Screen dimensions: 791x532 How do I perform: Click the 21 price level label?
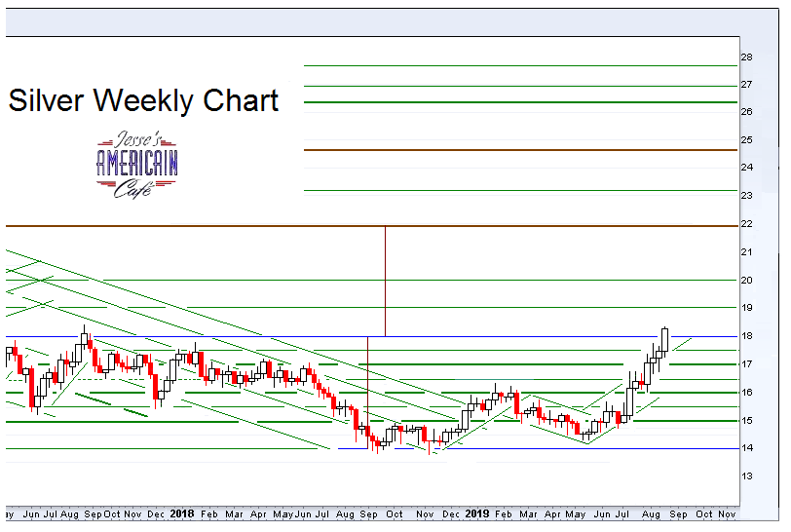coord(746,252)
